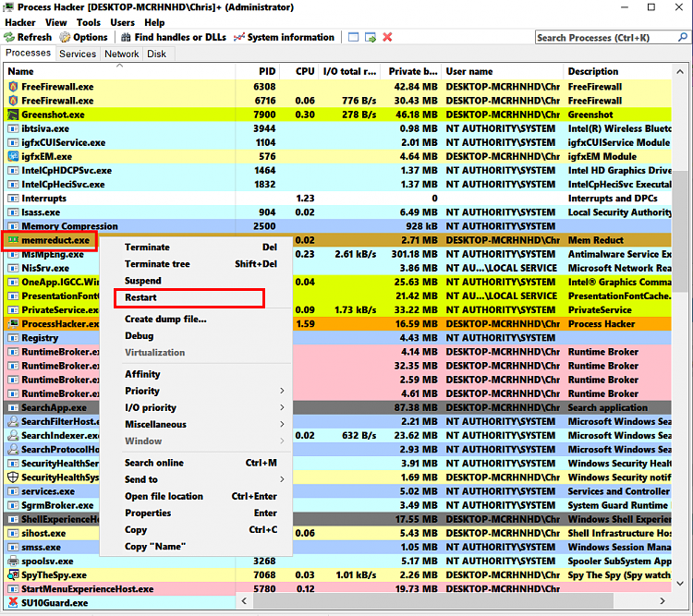Select the Processes tab
This screenshot has height=616, width=693.
(x=29, y=53)
